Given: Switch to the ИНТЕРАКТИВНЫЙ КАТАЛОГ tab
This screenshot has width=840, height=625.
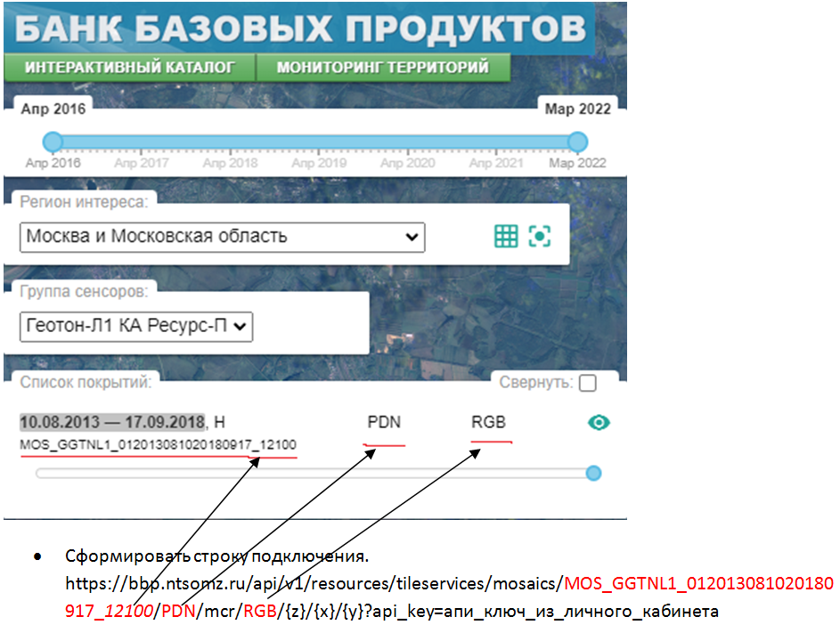Looking at the screenshot, I should (130, 66).
